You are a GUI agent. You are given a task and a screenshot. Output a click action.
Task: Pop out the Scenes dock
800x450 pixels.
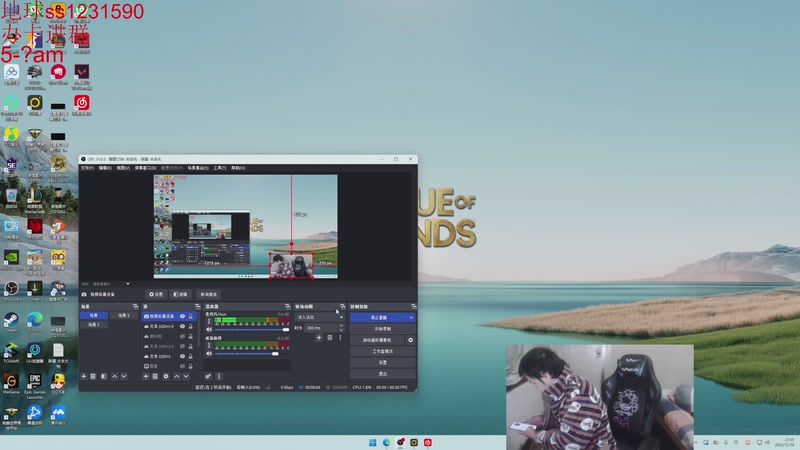pyautogui.click(x=135, y=307)
